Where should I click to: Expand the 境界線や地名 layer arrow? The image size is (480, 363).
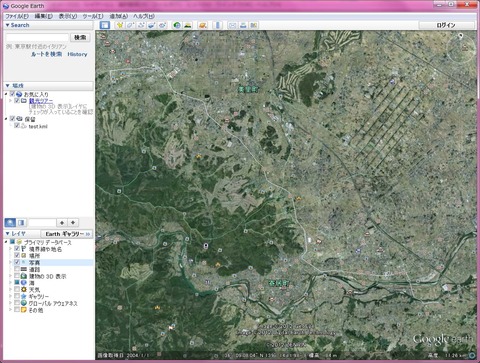click(x=10, y=249)
